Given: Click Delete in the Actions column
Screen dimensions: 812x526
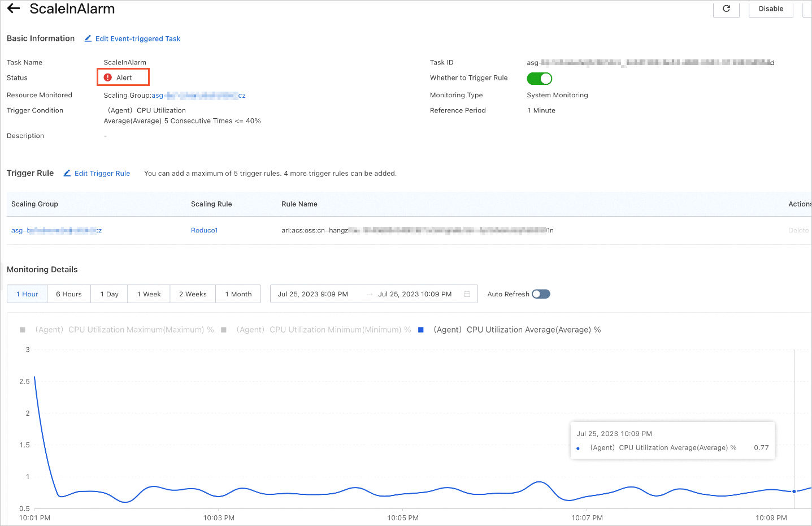Looking at the screenshot, I should click(x=798, y=230).
